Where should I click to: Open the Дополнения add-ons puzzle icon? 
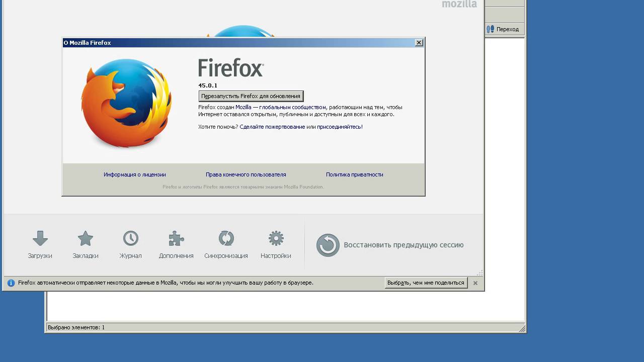(x=176, y=238)
